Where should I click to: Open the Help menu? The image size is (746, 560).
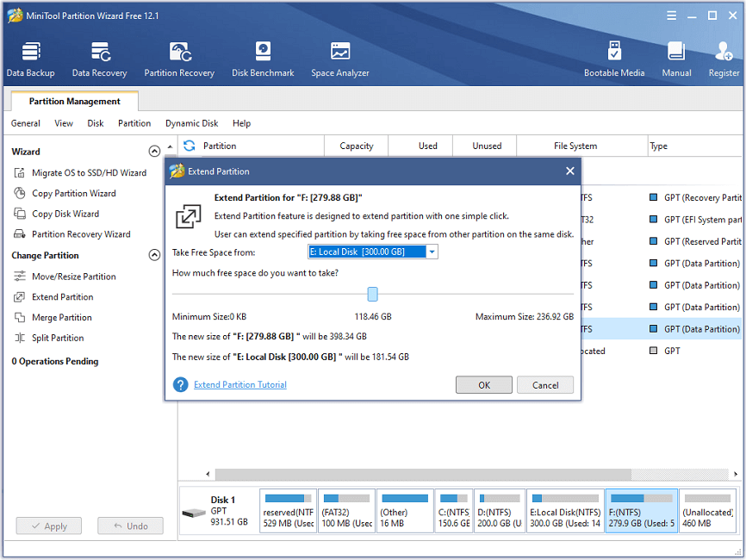pos(242,123)
